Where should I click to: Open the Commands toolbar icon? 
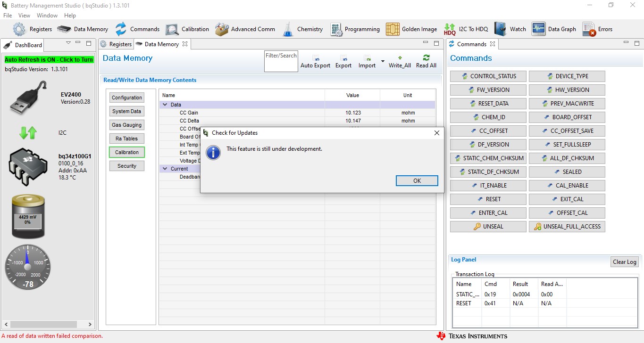coord(121,29)
